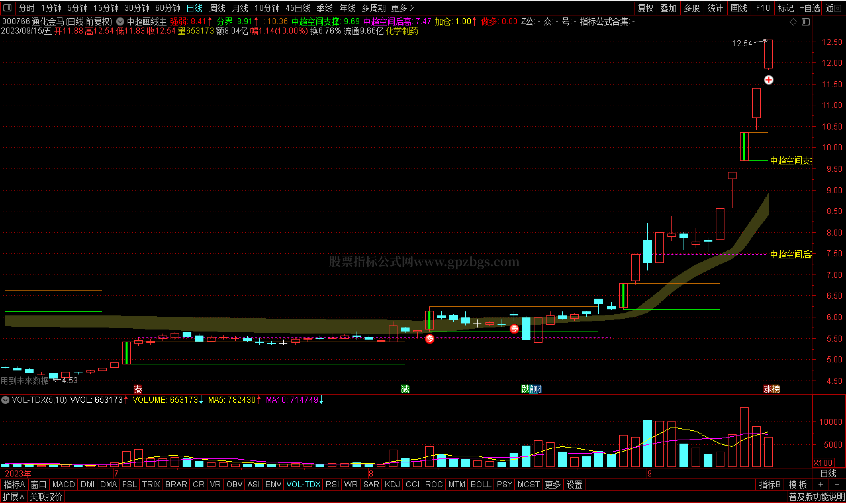
Task: Expand the 更多 period options at top
Action: pyautogui.click(x=402, y=8)
